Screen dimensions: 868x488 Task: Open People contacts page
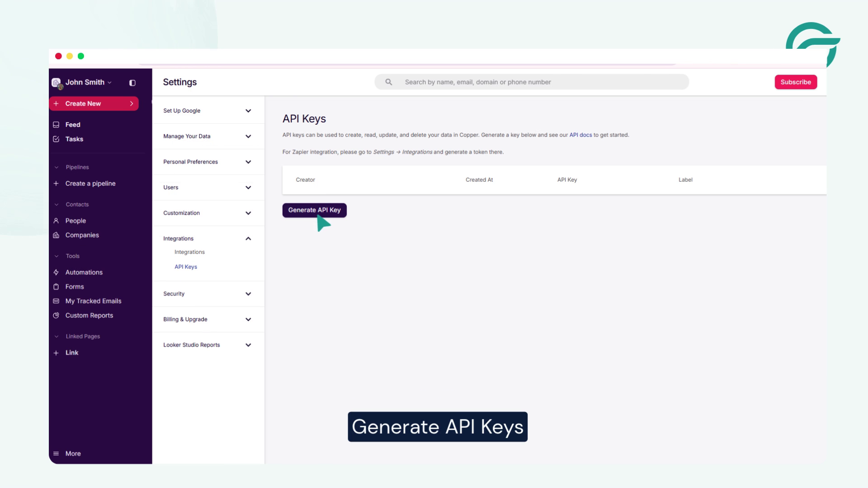75,221
